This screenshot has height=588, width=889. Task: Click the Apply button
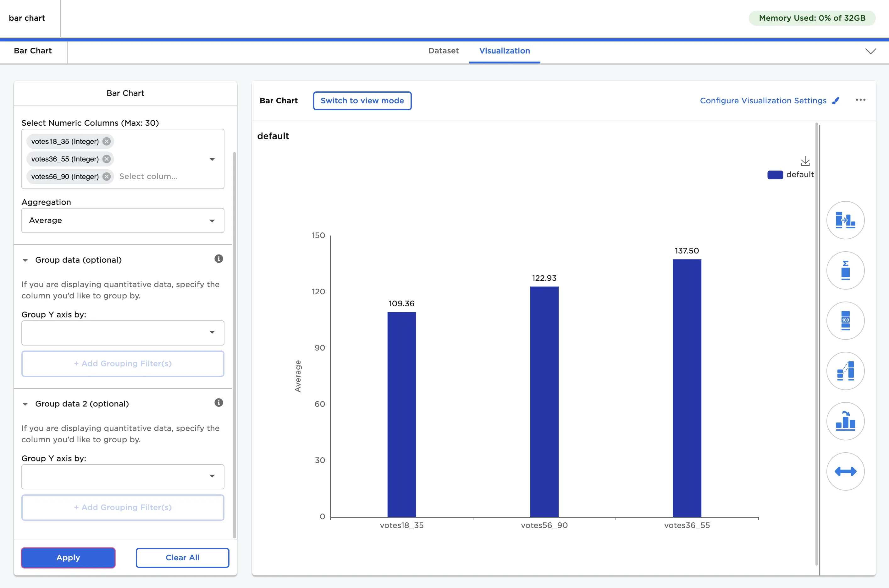68,558
